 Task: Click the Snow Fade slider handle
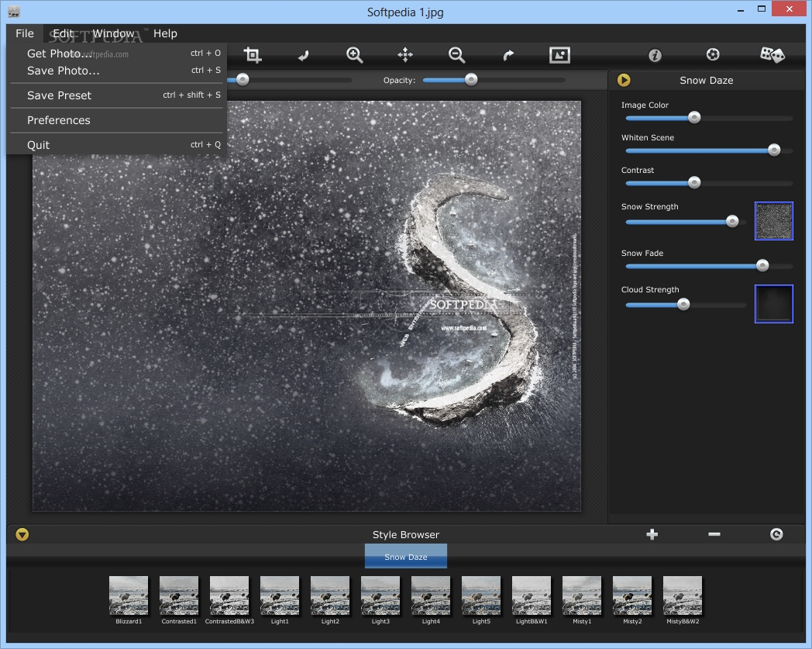point(762,266)
